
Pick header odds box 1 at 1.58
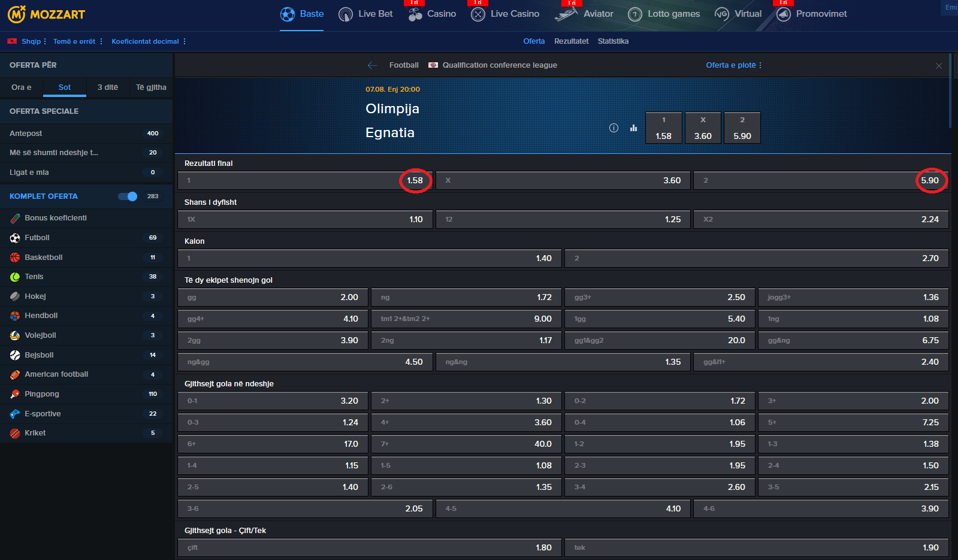[664, 128]
